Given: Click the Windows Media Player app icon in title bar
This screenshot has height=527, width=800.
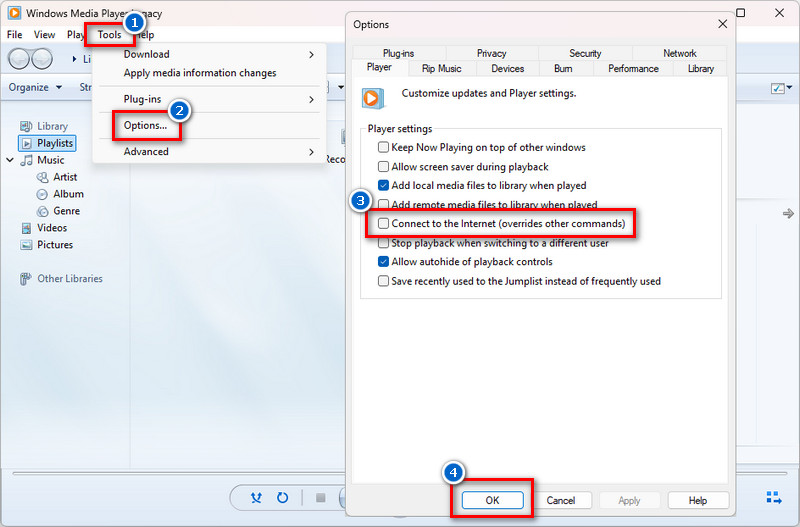Looking at the screenshot, I should [14, 13].
